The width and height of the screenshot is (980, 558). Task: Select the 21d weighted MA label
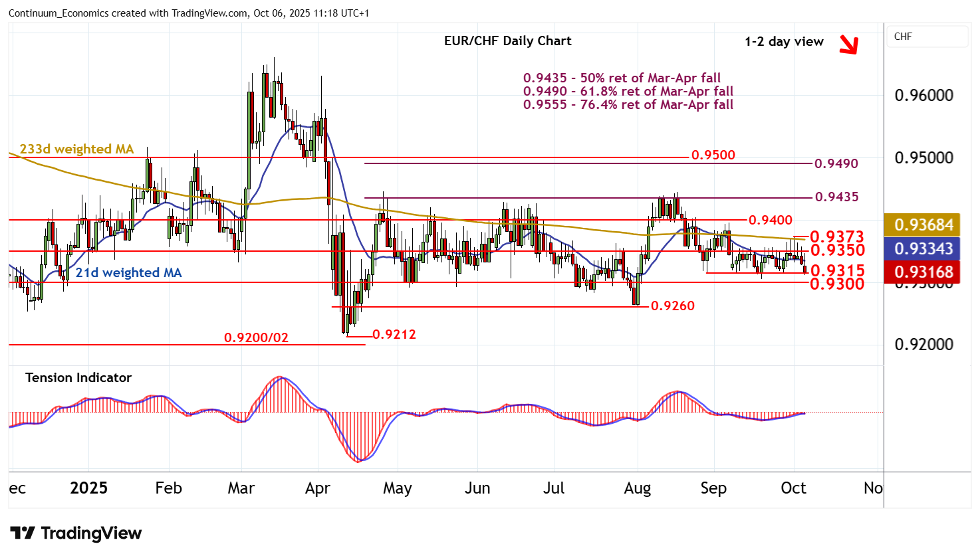tap(128, 273)
